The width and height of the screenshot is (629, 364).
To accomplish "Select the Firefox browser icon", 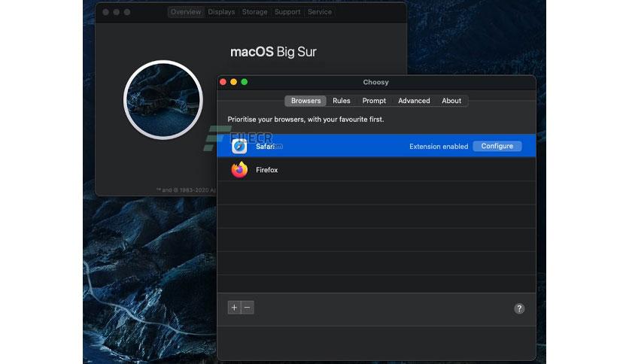I will coord(239,169).
